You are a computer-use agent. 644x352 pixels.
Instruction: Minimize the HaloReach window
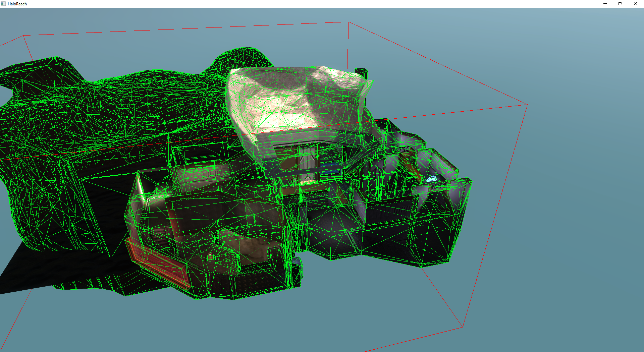[605, 4]
